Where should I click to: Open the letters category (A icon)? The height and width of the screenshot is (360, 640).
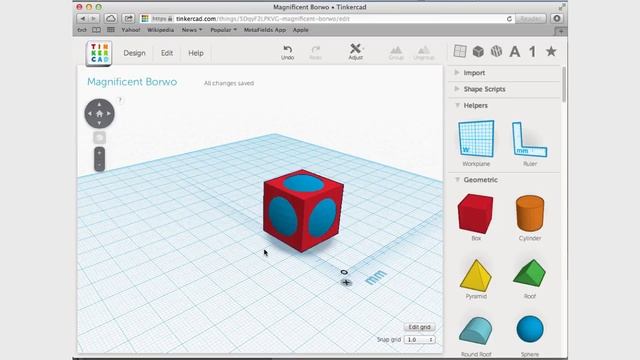tap(515, 51)
